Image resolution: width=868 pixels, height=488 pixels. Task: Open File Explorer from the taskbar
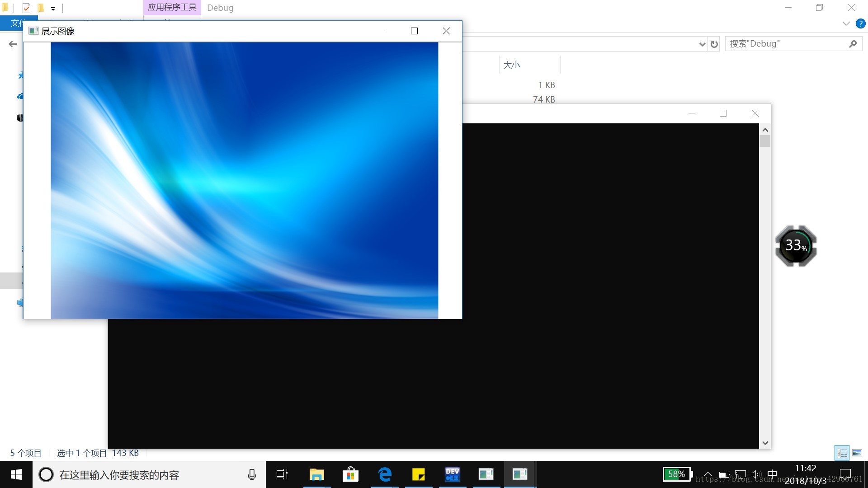316,474
